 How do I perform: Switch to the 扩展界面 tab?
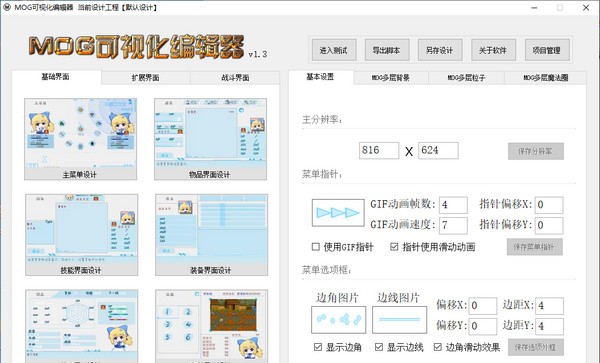pos(145,78)
